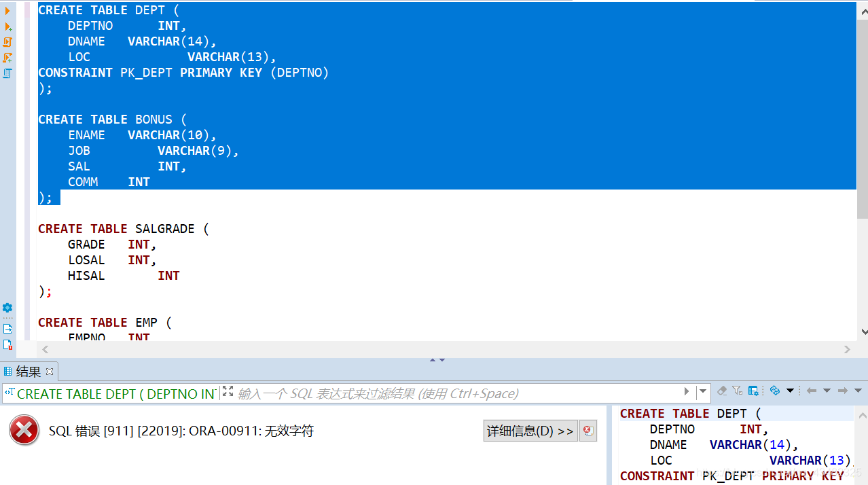Click the red error X icon
This screenshot has width=868, height=485.
point(24,431)
